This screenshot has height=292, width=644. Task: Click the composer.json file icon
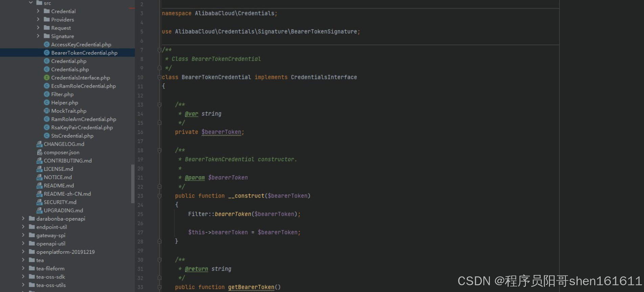tap(39, 152)
